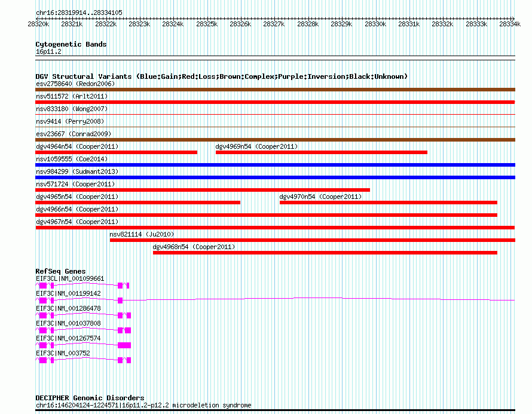Screen dimensions: 532x414
Task: Select the RefSeq Genes track title
Action: click(60, 271)
